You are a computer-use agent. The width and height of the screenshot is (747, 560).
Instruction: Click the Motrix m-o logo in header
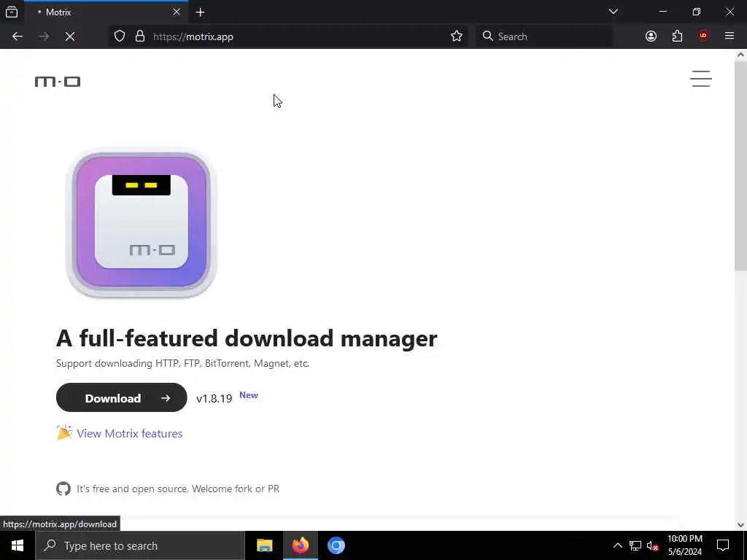pyautogui.click(x=57, y=82)
